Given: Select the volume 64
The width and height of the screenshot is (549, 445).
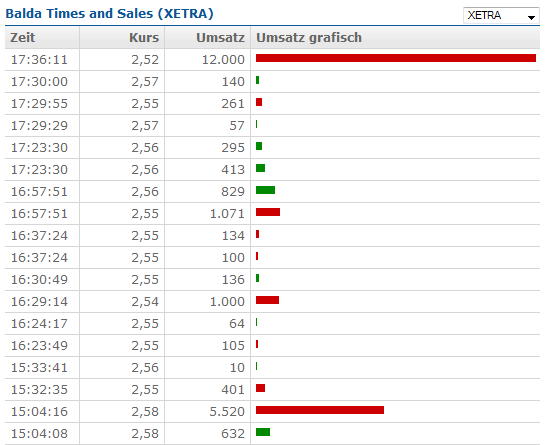Looking at the screenshot, I should point(237,324).
